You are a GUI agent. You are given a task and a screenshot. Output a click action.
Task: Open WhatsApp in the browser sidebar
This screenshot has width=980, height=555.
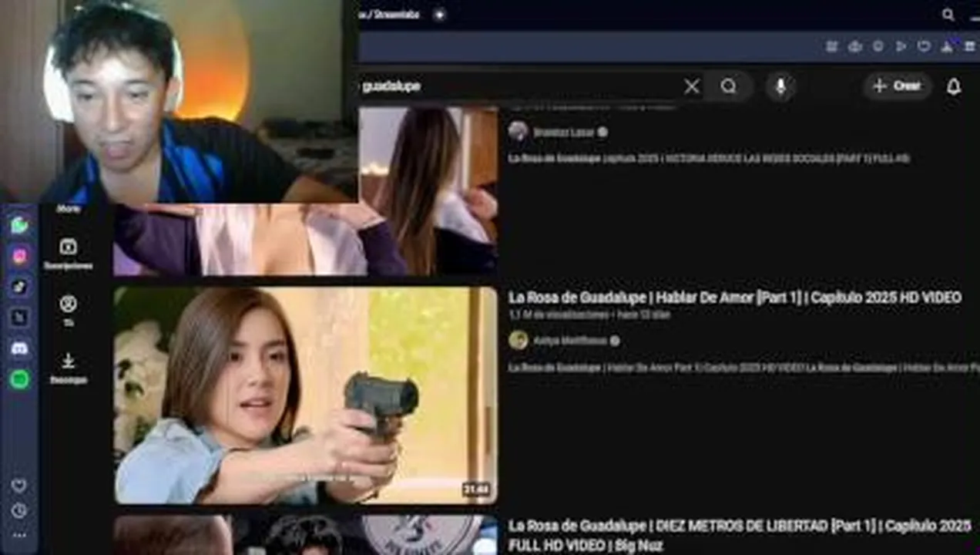click(19, 225)
